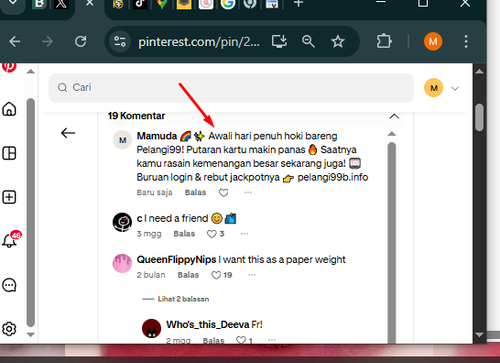This screenshot has height=363, width=500.
Task: Reply (Balas) to Mamuda's comment
Action: click(x=195, y=192)
